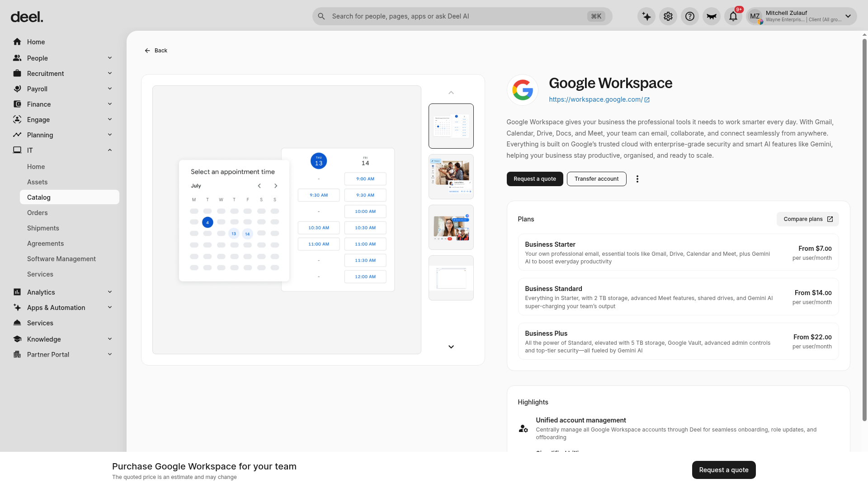
Task: Click the People icon in sidebar
Action: click(x=17, y=58)
